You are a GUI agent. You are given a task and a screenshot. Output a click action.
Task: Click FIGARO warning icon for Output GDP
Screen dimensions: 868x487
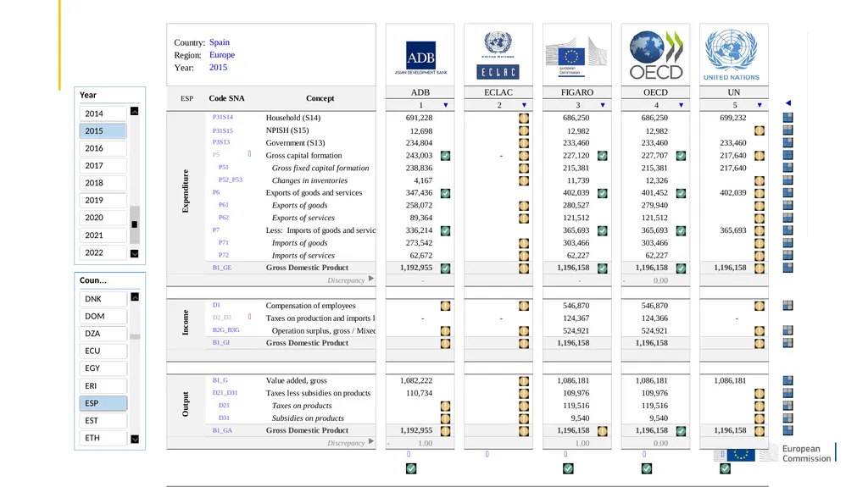(603, 430)
